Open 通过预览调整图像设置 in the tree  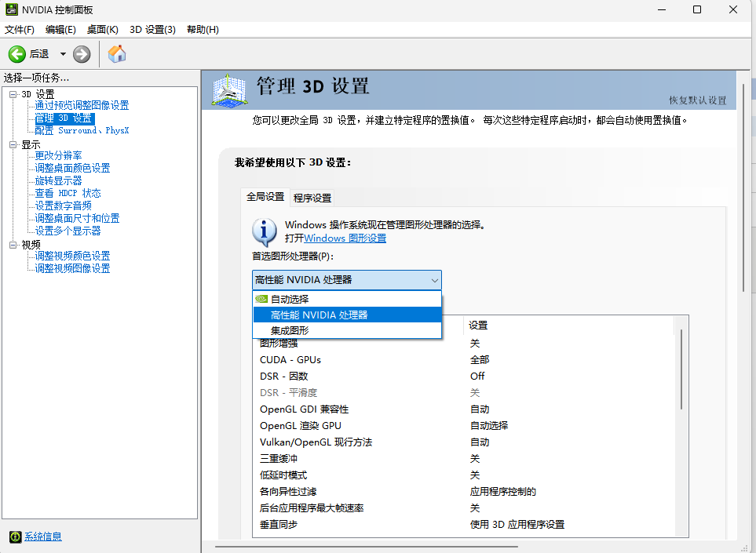point(82,105)
